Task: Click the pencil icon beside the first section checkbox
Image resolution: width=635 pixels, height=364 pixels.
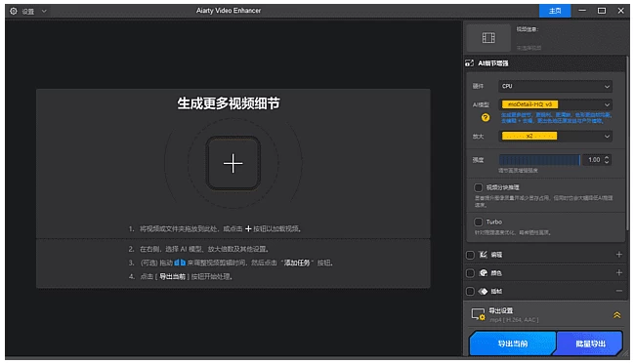Action: point(484,255)
